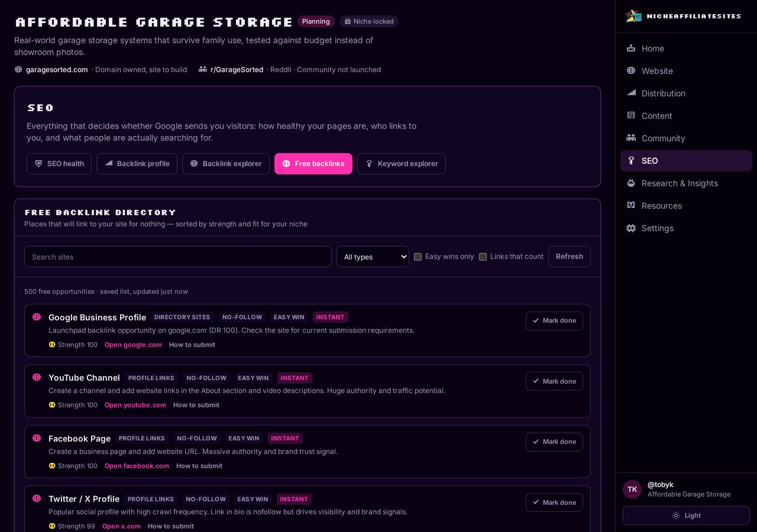The image size is (757, 532).
Task: Open Website in the sidebar menu
Action: (686, 71)
